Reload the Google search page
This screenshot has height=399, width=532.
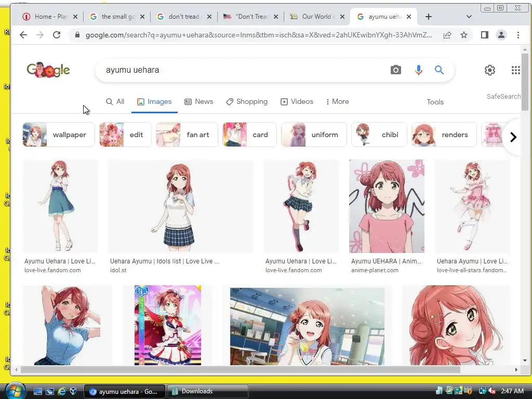pos(57,35)
